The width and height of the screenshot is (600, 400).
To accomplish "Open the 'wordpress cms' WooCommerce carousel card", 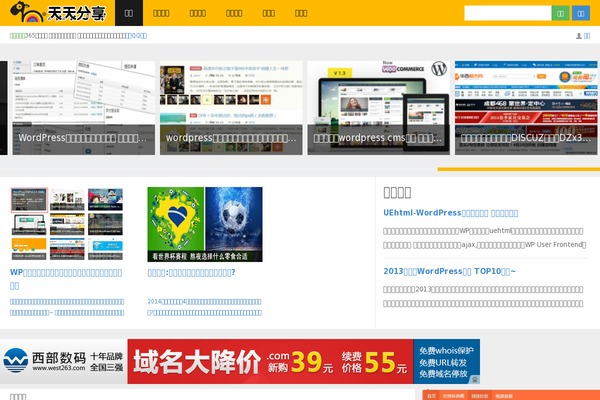I will (x=378, y=108).
